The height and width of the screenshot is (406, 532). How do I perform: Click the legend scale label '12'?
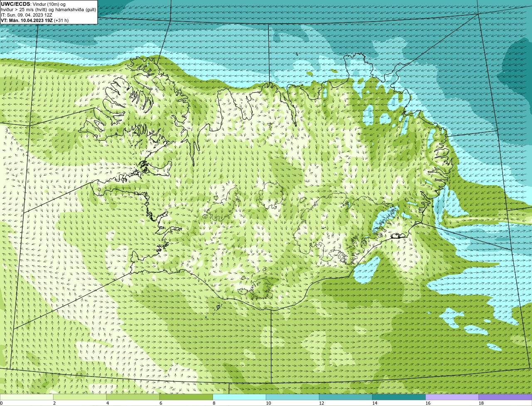pyautogui.click(x=322, y=403)
